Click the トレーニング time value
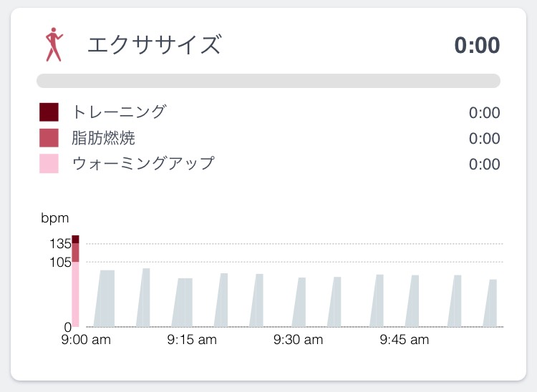The image size is (537, 392). pos(484,113)
